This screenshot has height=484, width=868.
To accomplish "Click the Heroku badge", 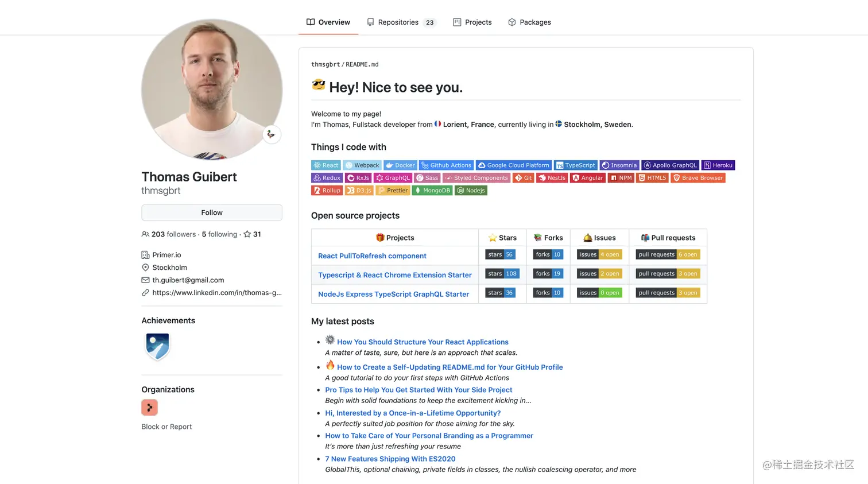I will point(718,165).
